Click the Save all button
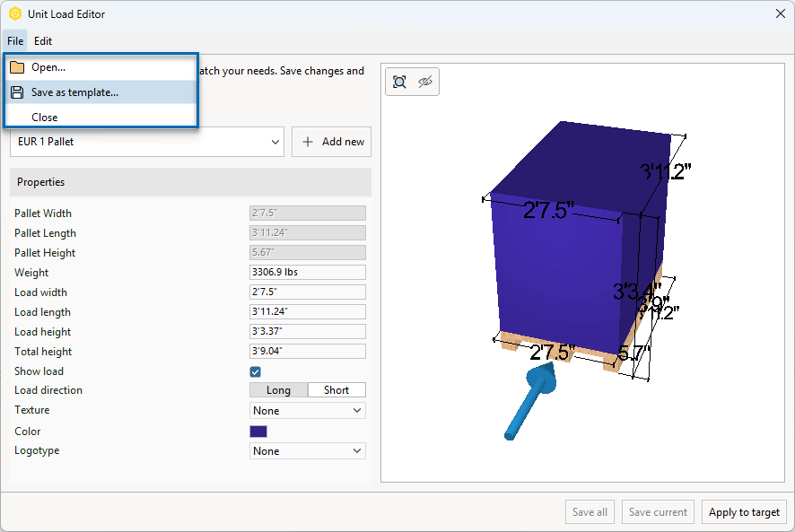Image resolution: width=795 pixels, height=532 pixels. [x=590, y=512]
